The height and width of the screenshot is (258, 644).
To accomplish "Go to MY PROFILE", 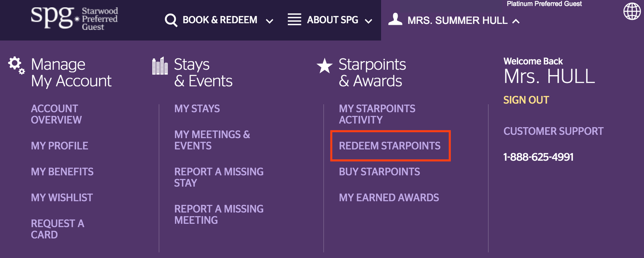I will pyautogui.click(x=59, y=146).
